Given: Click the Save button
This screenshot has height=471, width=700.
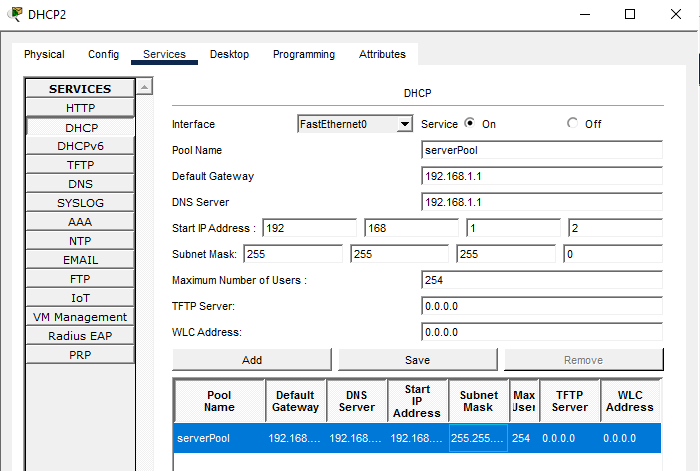Looking at the screenshot, I should [x=417, y=360].
